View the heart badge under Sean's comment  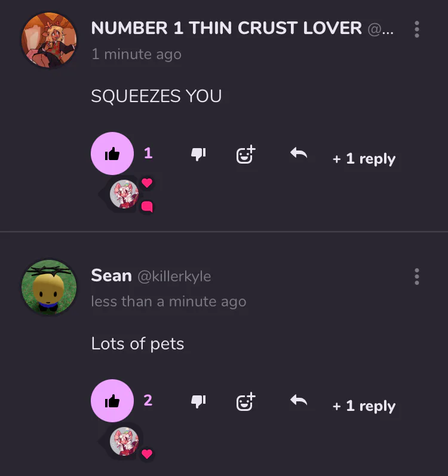tap(147, 454)
